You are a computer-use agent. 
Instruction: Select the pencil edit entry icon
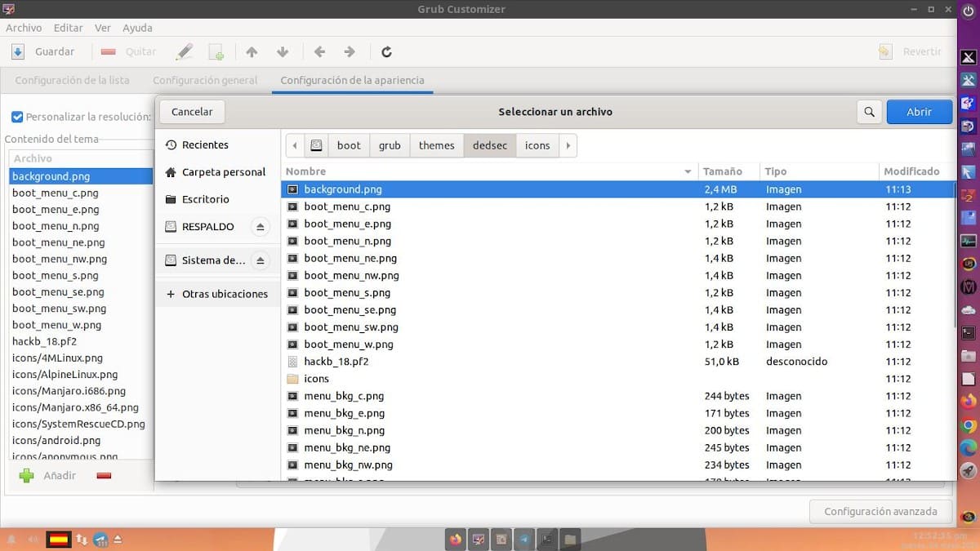184,51
